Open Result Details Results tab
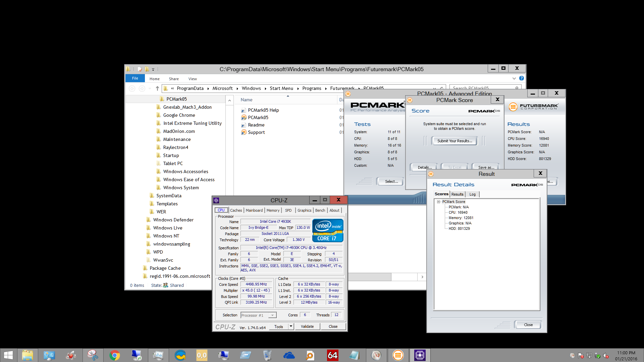 457,194
